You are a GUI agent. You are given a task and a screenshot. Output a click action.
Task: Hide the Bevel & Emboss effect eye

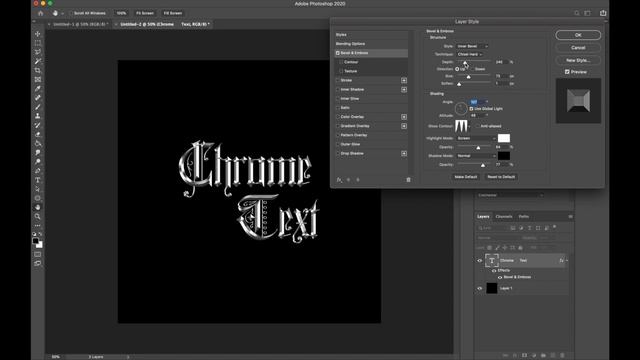[x=500, y=277]
